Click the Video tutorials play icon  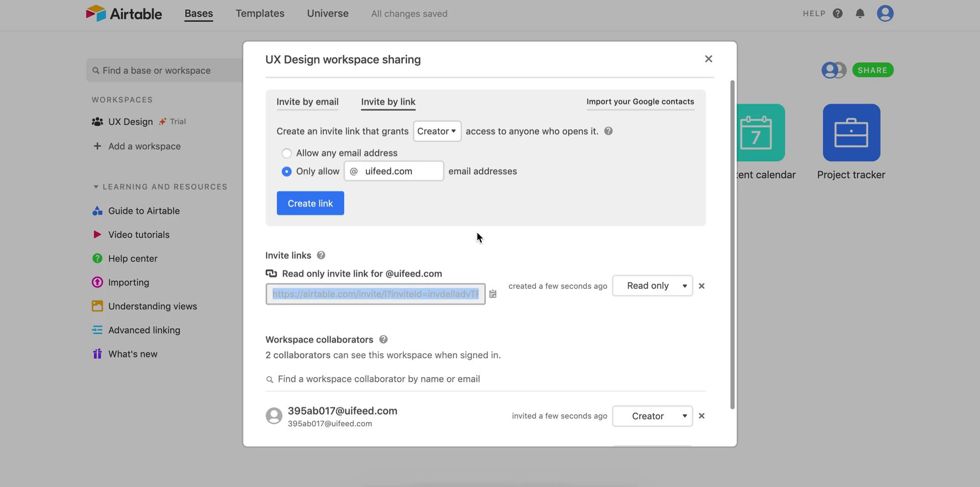tap(97, 235)
